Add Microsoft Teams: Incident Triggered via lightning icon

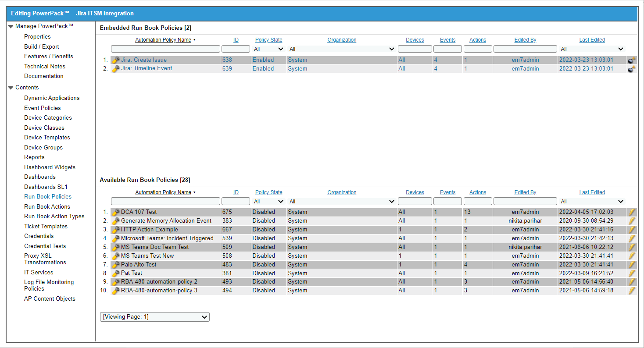click(x=632, y=238)
